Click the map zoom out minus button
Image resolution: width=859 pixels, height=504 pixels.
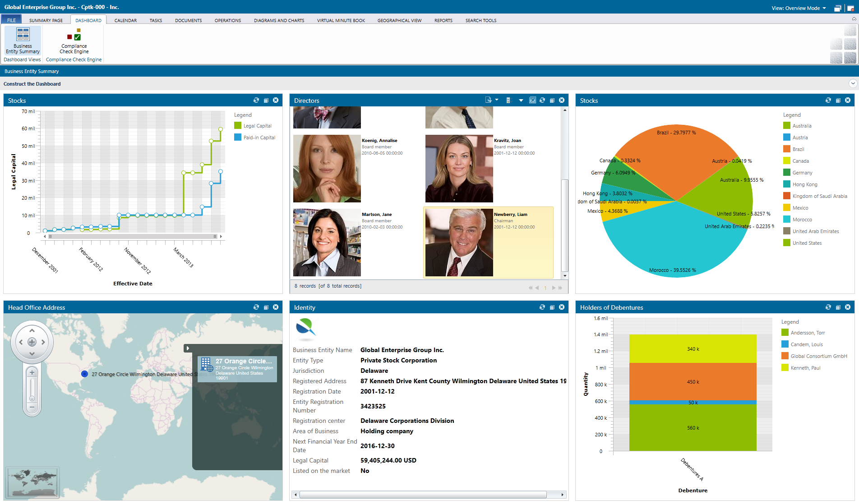(x=32, y=407)
